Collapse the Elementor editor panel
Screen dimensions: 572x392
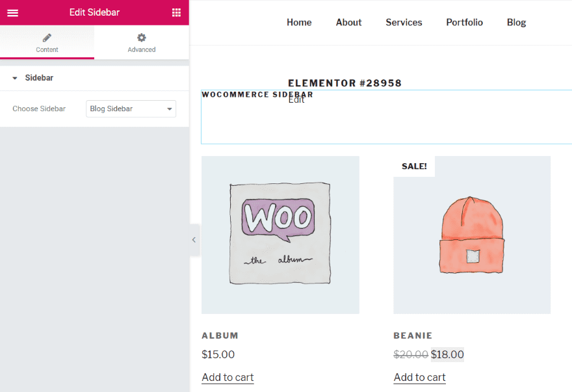194,240
